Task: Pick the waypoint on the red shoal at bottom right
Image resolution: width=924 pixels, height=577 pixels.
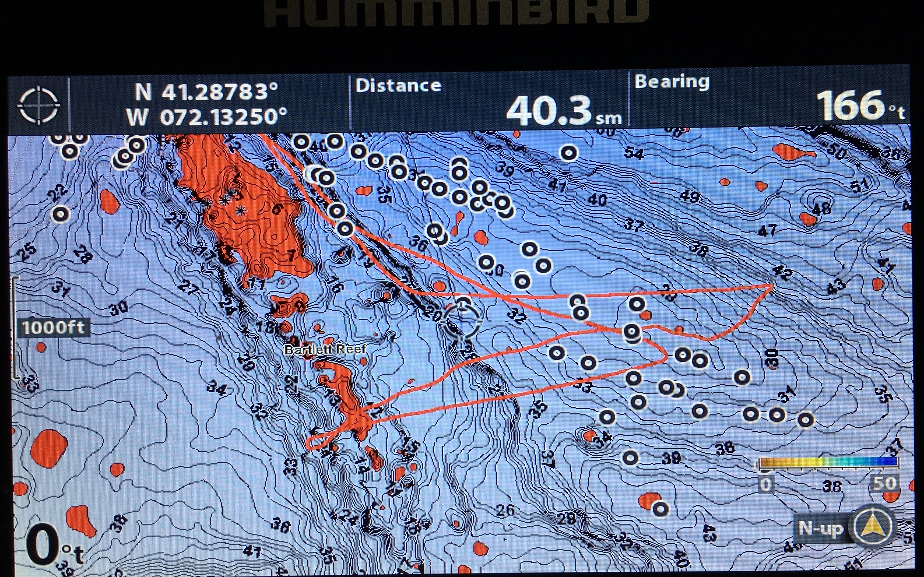Action: tap(660, 509)
